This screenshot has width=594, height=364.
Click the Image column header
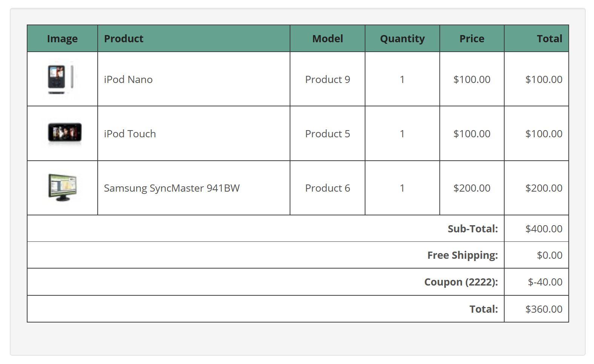(x=62, y=38)
